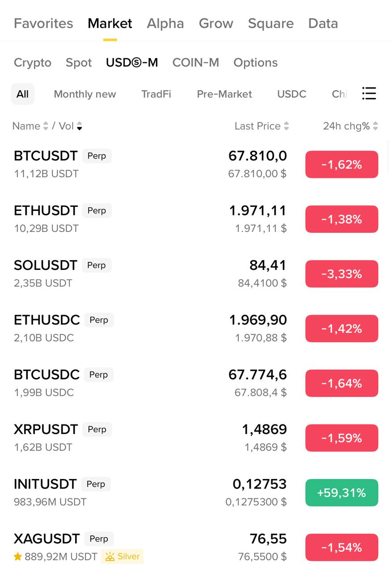
Task: Click the INITUSDT +59,31% change badge
Action: pos(341,493)
